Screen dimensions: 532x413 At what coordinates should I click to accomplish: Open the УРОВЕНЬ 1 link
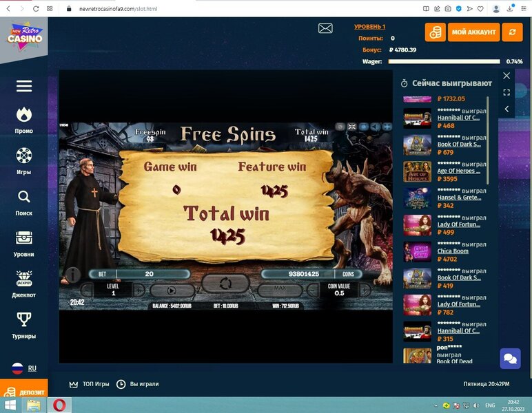370,26
